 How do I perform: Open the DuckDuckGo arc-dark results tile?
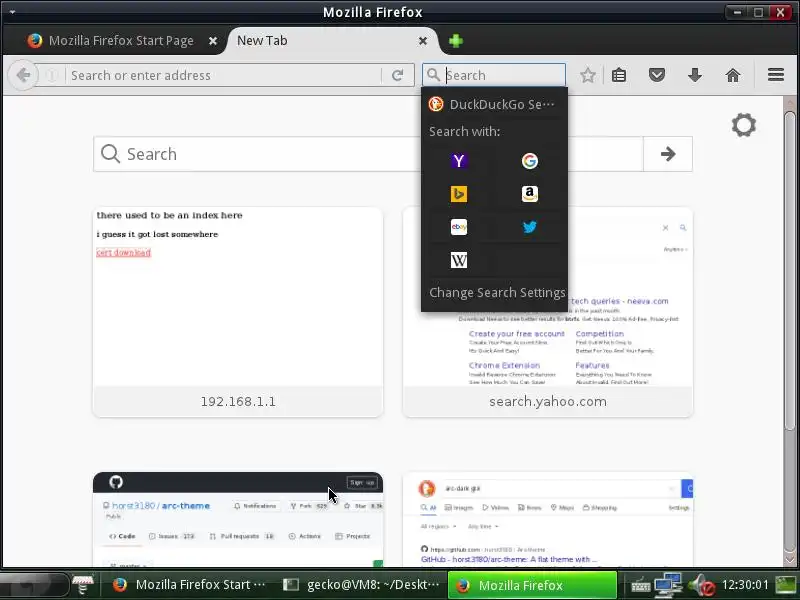click(x=548, y=519)
